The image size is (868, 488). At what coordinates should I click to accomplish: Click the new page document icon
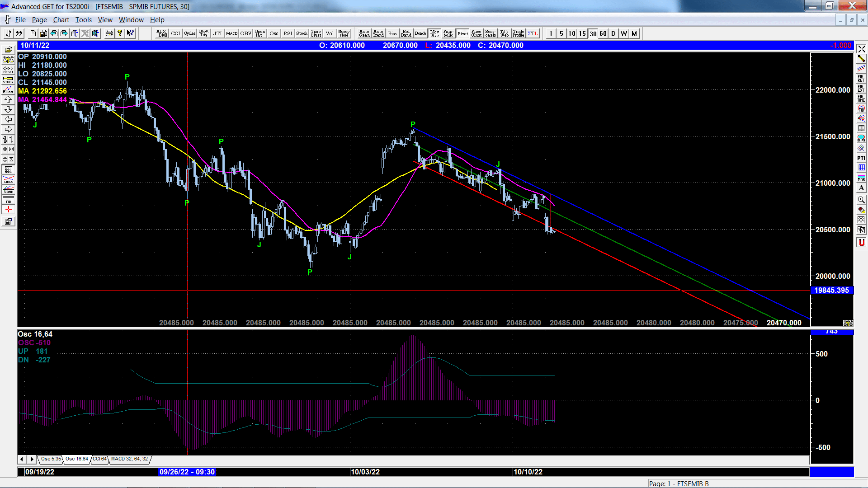33,33
